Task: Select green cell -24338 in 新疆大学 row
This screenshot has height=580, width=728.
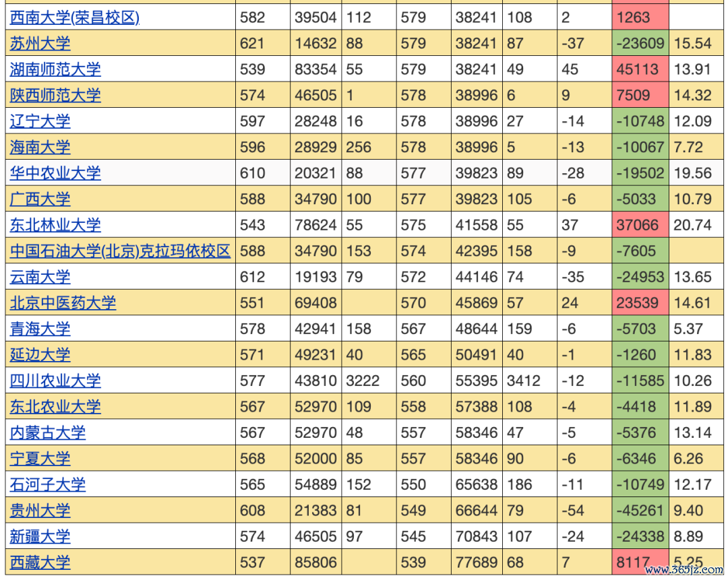Action: point(640,538)
